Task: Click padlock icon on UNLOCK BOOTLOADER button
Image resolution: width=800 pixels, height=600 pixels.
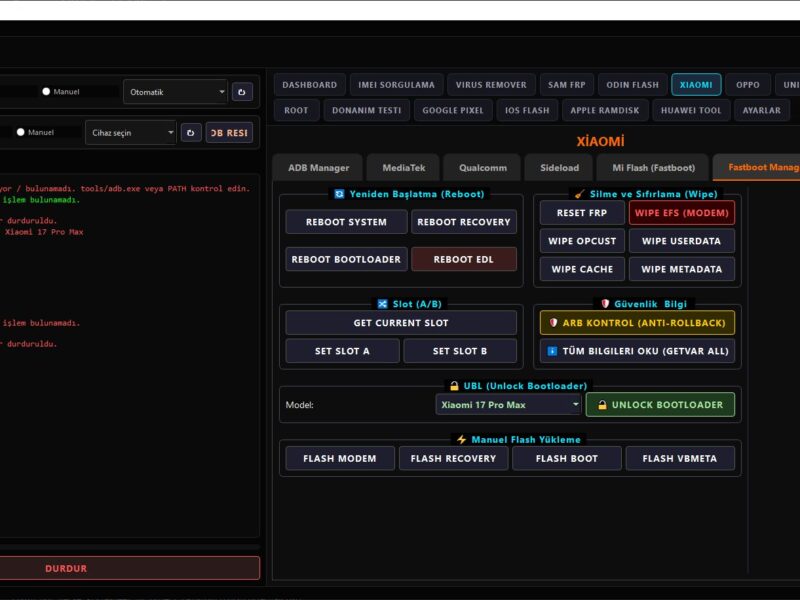Action: pos(602,405)
